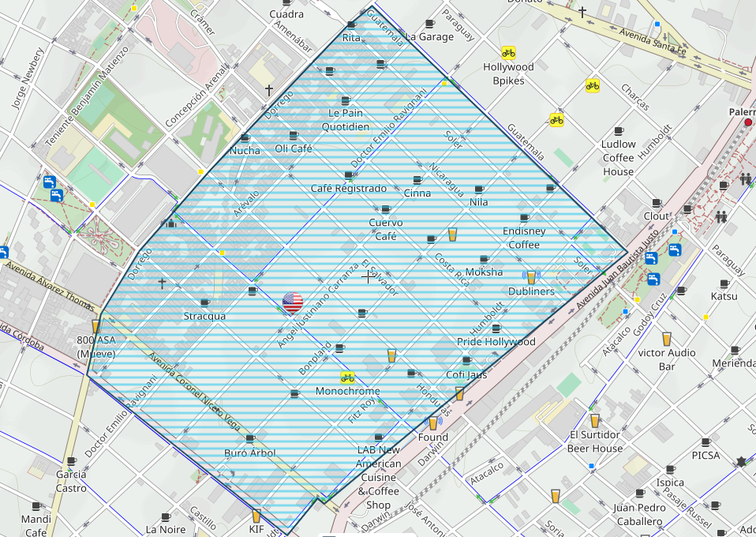Click the Rita café cup icon
Image resolution: width=756 pixels, height=537 pixels.
coord(351,25)
